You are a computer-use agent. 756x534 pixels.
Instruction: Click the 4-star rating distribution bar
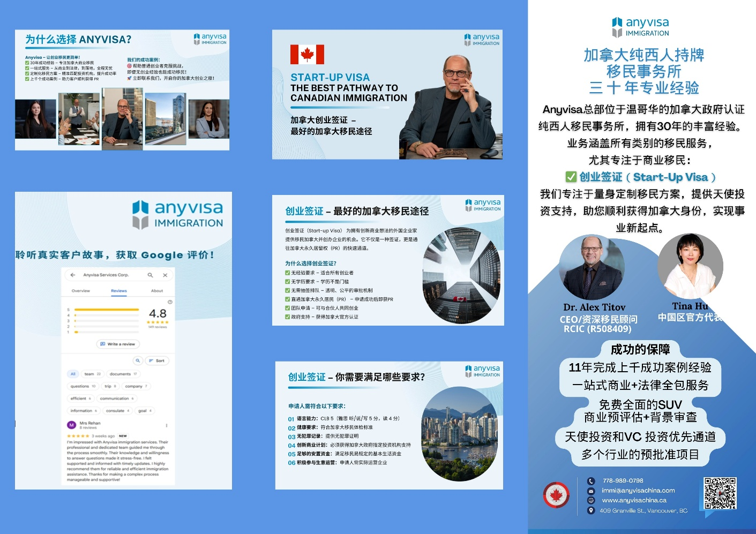(x=107, y=315)
